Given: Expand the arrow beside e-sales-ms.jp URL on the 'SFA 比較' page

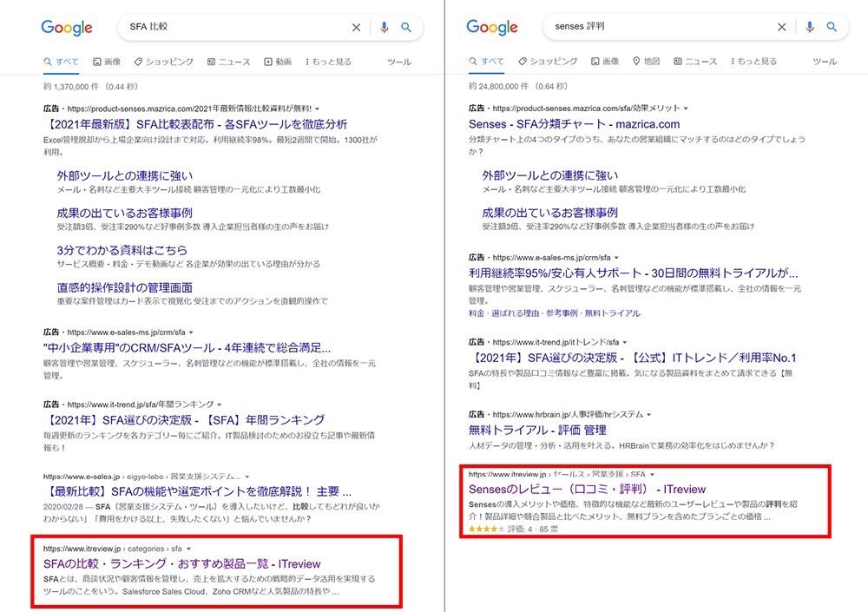Looking at the screenshot, I should [x=191, y=332].
